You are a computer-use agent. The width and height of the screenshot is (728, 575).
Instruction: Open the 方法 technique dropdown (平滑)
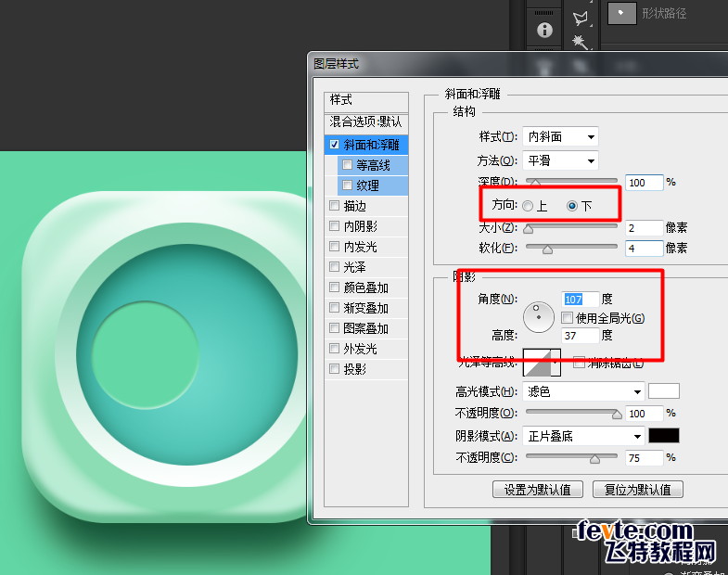click(560, 160)
